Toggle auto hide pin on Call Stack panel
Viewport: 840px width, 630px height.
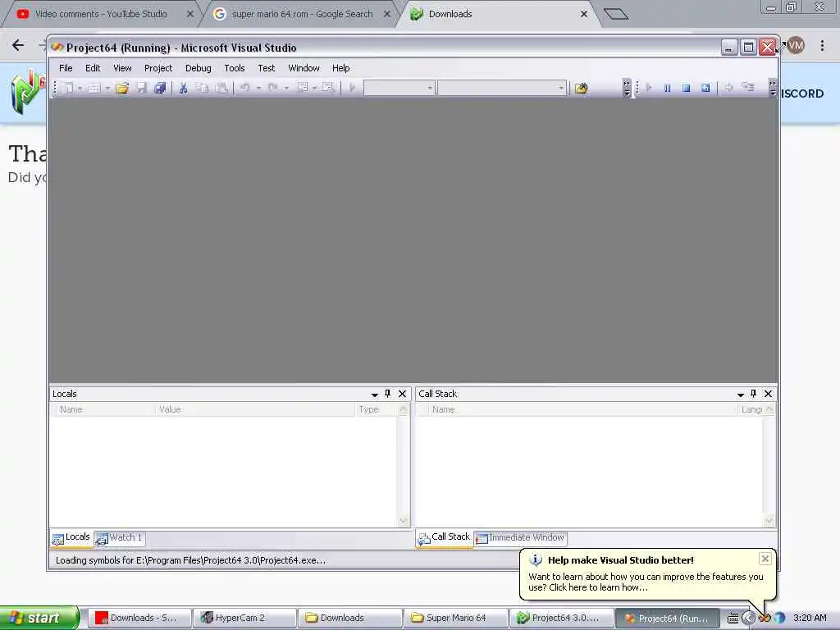pyautogui.click(x=754, y=394)
